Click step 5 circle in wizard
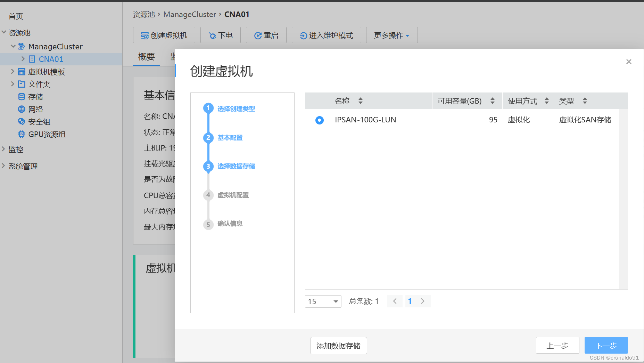This screenshot has width=644, height=363. coord(208,225)
